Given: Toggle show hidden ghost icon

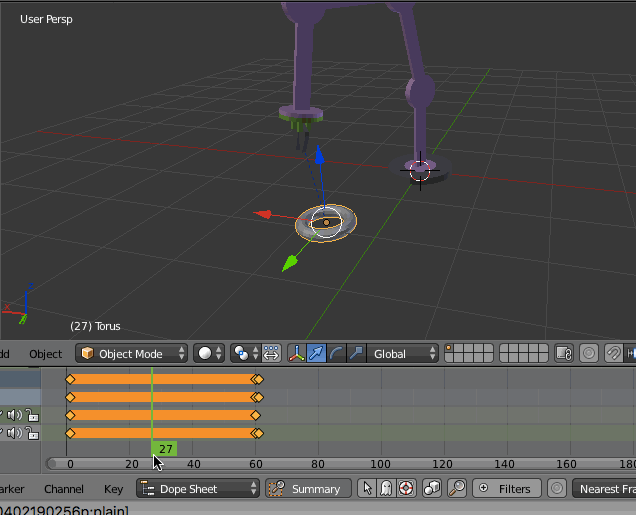Looking at the screenshot, I should [386, 488].
